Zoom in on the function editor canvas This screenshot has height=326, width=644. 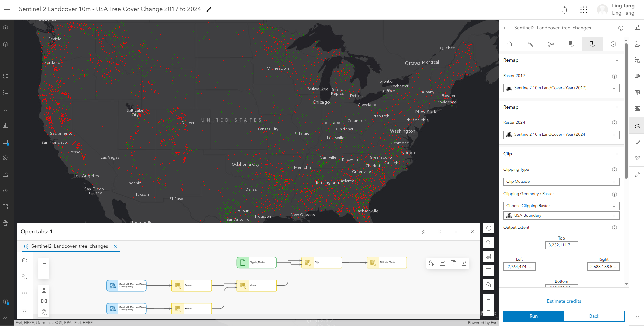pos(44,264)
